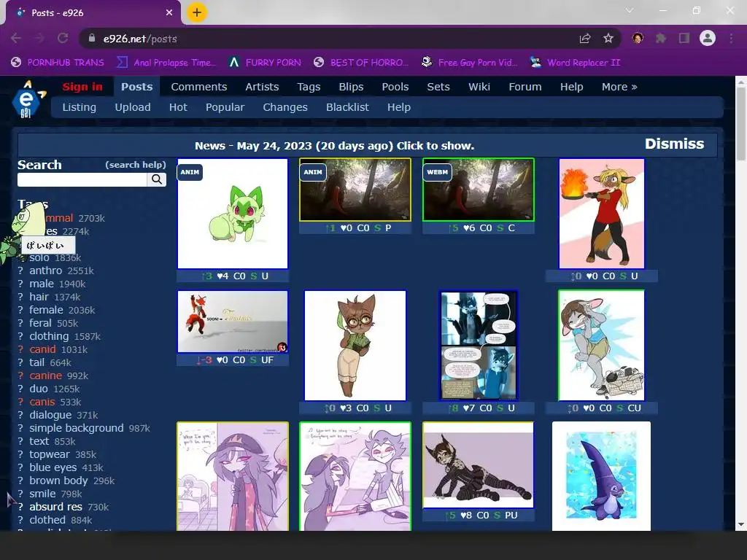Open the flaming frying pan thumbnail

click(602, 214)
